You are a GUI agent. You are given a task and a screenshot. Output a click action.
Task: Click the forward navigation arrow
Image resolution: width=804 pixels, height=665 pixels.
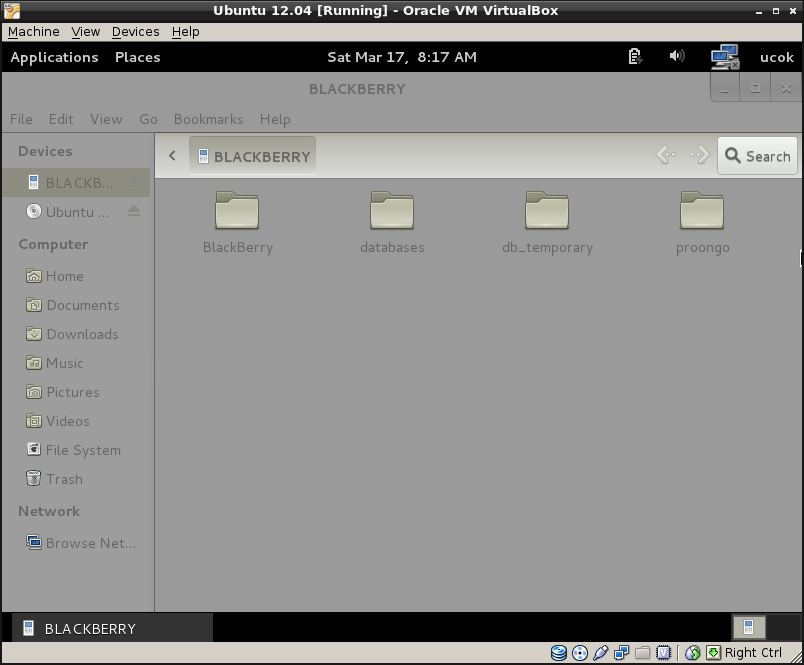click(700, 155)
